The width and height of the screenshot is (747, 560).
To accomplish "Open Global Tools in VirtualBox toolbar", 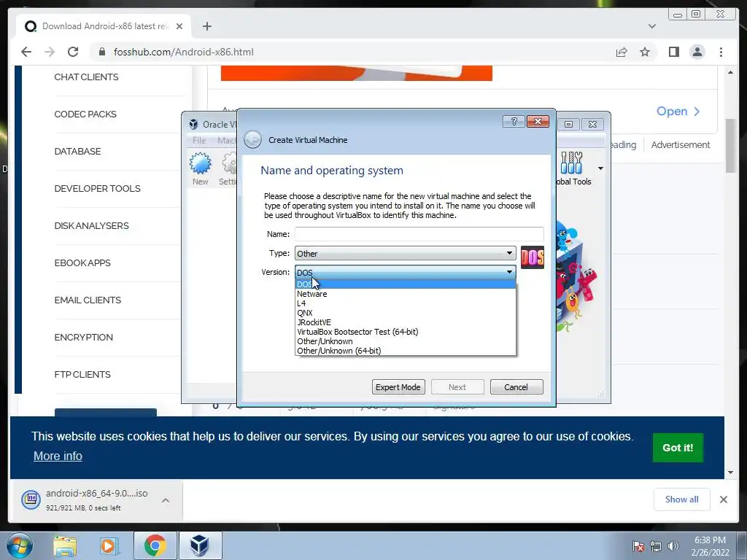I will (572, 168).
